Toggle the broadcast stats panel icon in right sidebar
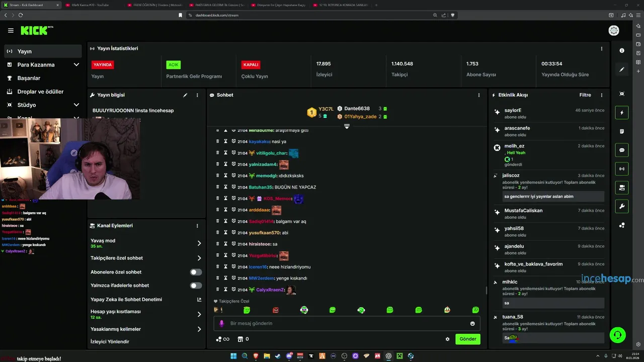 coord(622,168)
